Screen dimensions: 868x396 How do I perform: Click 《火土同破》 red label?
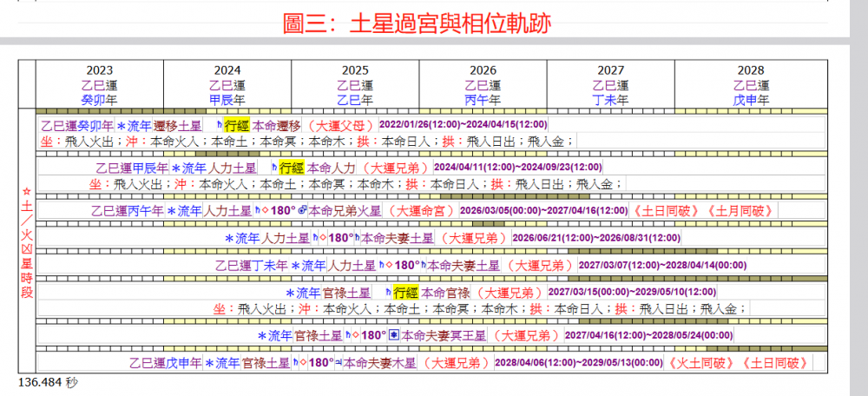coord(702,363)
